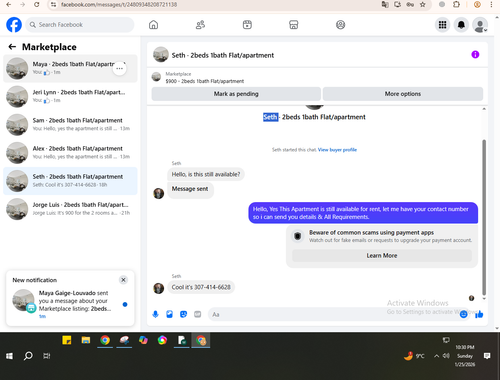Open the Chrome three-dot menu
The image size is (500, 380).
tap(491, 5)
